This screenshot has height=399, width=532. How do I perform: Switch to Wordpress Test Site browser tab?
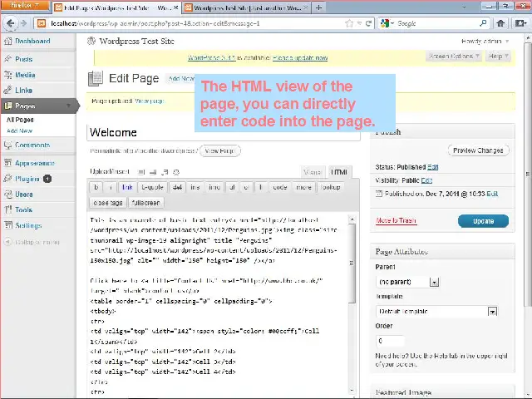[x=247, y=7]
